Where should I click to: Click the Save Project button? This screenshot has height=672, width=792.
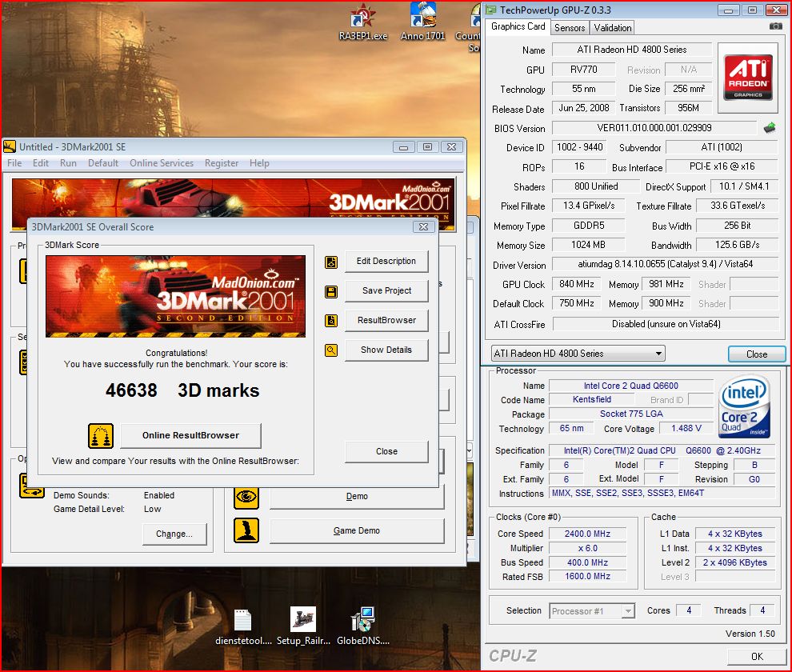tap(386, 291)
